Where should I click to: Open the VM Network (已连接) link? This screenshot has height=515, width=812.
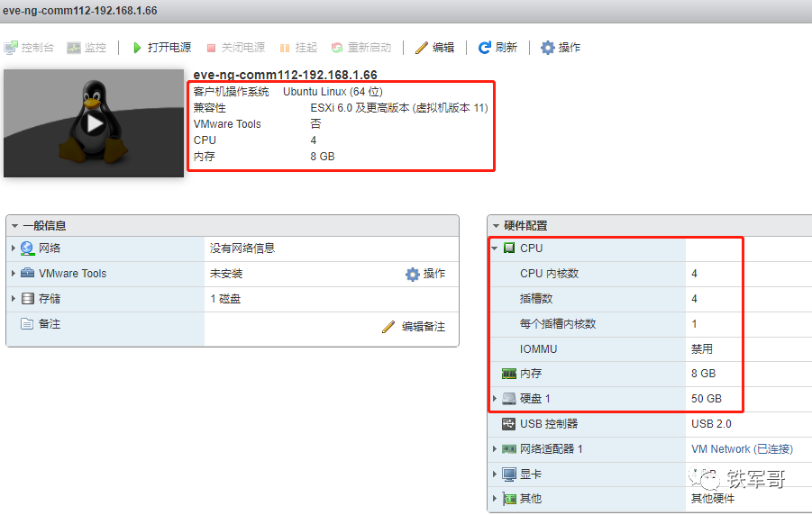742,448
